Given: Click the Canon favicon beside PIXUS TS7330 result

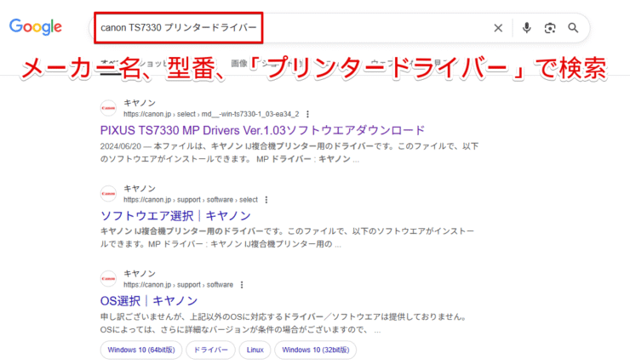Looking at the screenshot, I should [x=108, y=108].
